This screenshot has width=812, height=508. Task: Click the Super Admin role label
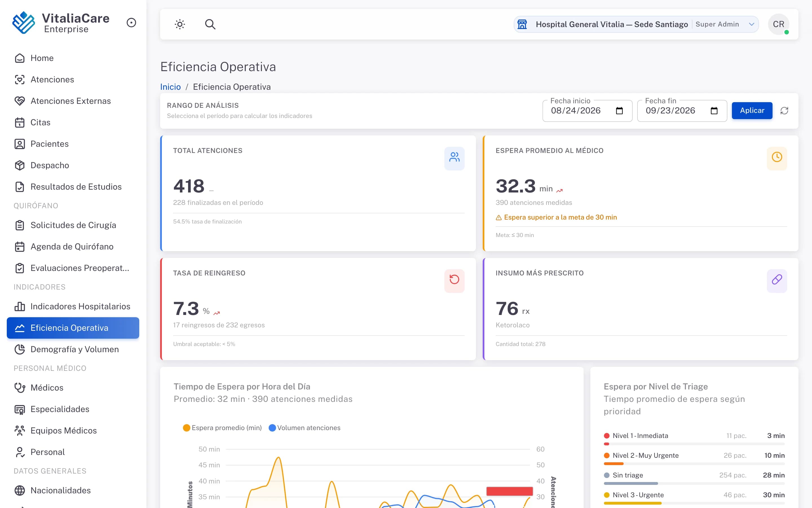click(717, 24)
